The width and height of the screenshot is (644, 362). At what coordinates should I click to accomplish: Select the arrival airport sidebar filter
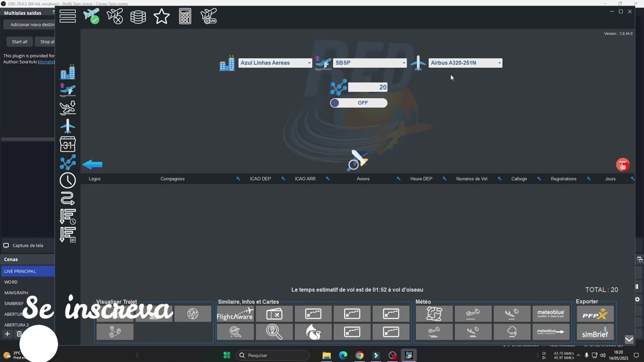point(67,108)
